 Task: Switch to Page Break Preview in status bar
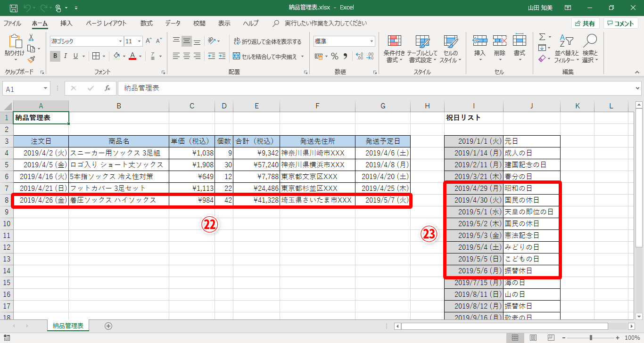click(x=550, y=337)
